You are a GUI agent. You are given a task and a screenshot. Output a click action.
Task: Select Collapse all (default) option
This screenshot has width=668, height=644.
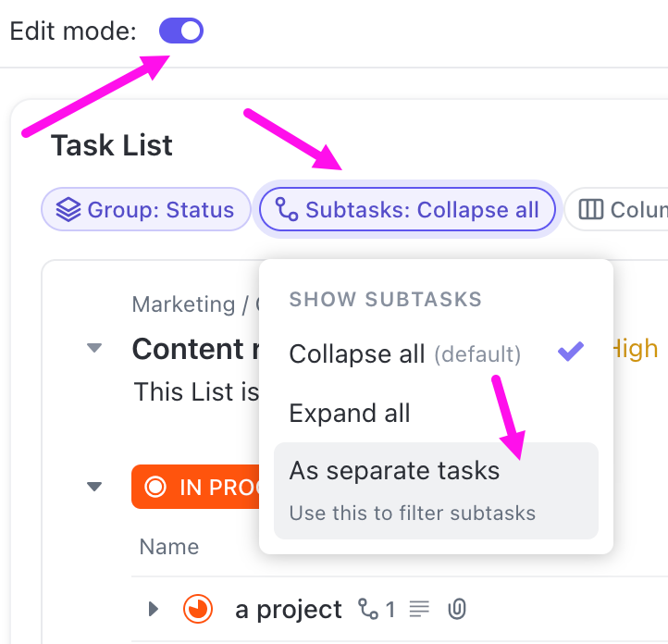click(404, 353)
